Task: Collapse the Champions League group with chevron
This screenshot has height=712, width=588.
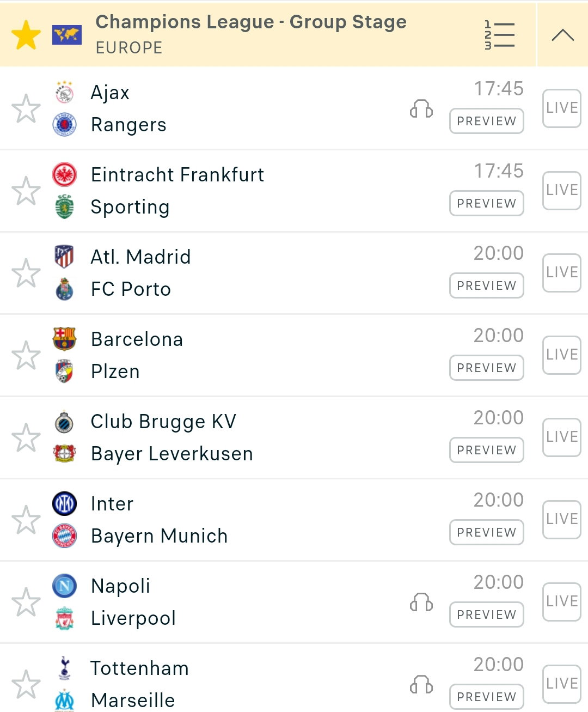Action: pos(562,35)
